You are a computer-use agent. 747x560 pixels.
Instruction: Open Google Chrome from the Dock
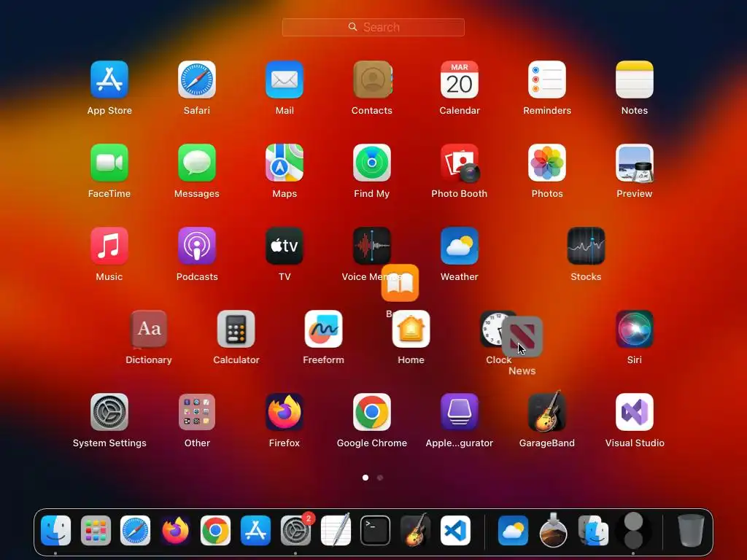click(x=215, y=531)
